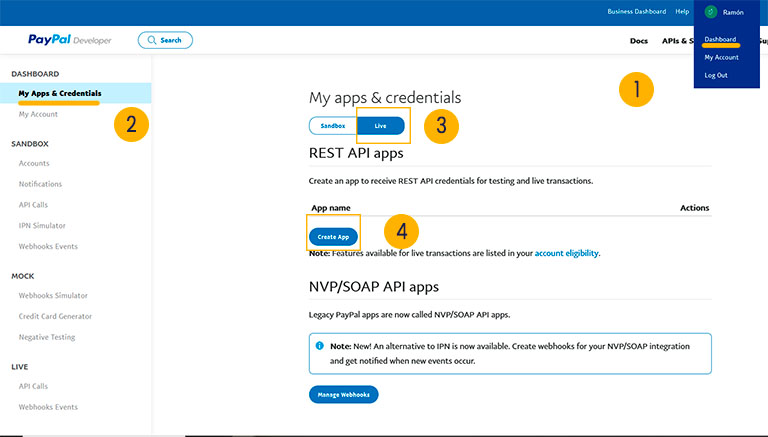This screenshot has height=437, width=768.
Task: Click the MOCK sidebar section label
Action: pyautogui.click(x=23, y=276)
